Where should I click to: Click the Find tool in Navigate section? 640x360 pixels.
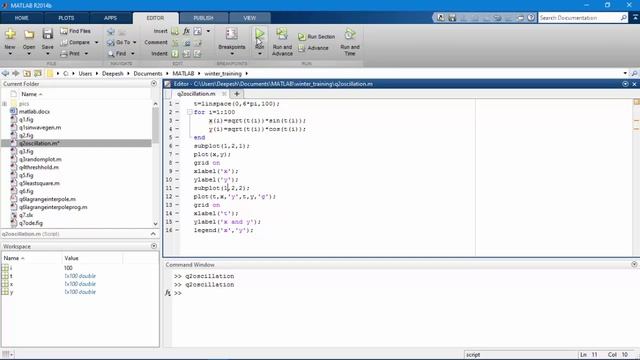pyautogui.click(x=117, y=53)
